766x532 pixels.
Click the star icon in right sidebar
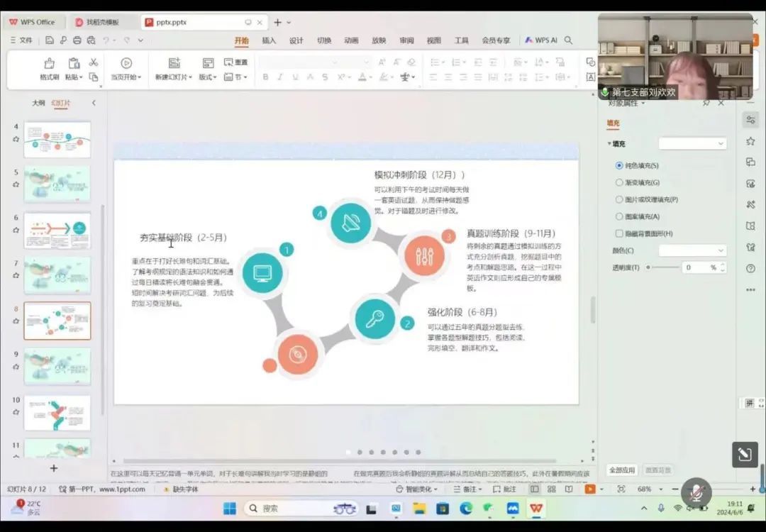tap(750, 141)
